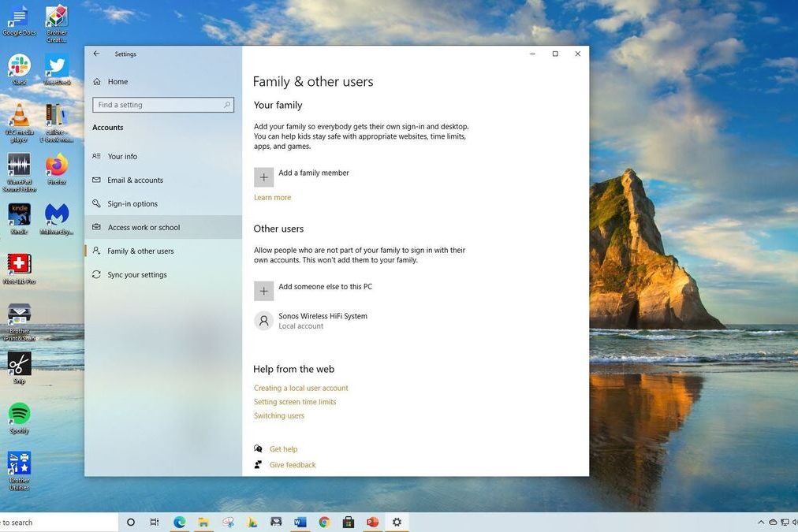The image size is (798, 532).
Task: Click the Learn more link
Action: [272, 198]
